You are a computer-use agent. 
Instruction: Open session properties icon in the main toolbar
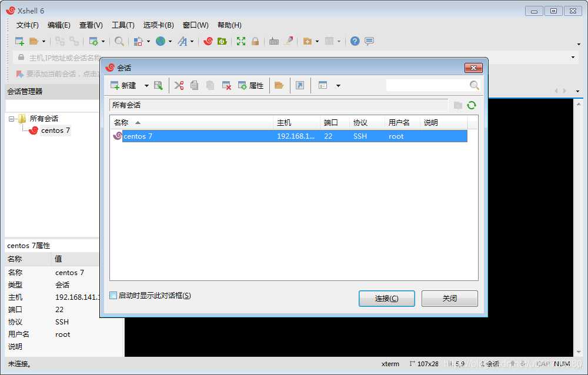coord(93,41)
